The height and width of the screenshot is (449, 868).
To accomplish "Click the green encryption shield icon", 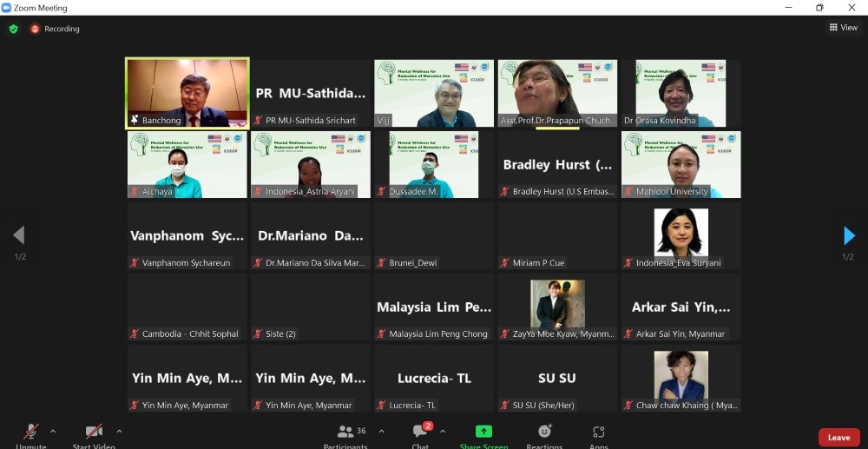I will (x=13, y=29).
